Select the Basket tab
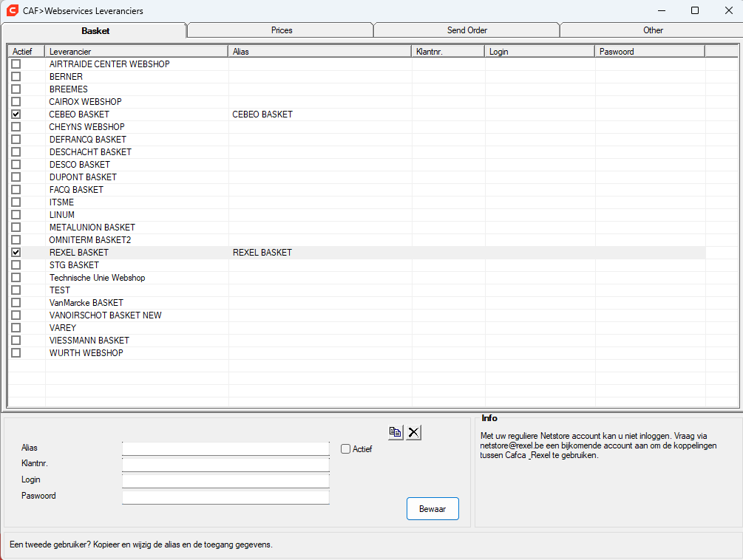 (x=95, y=31)
